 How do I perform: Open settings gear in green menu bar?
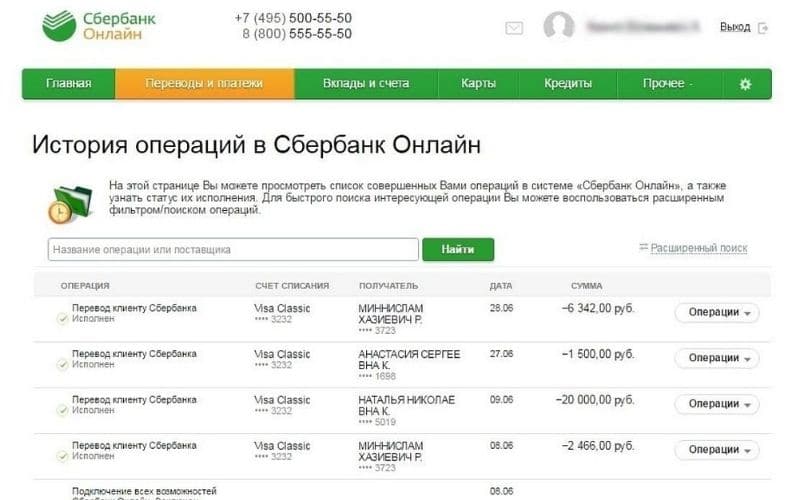pyautogui.click(x=745, y=84)
